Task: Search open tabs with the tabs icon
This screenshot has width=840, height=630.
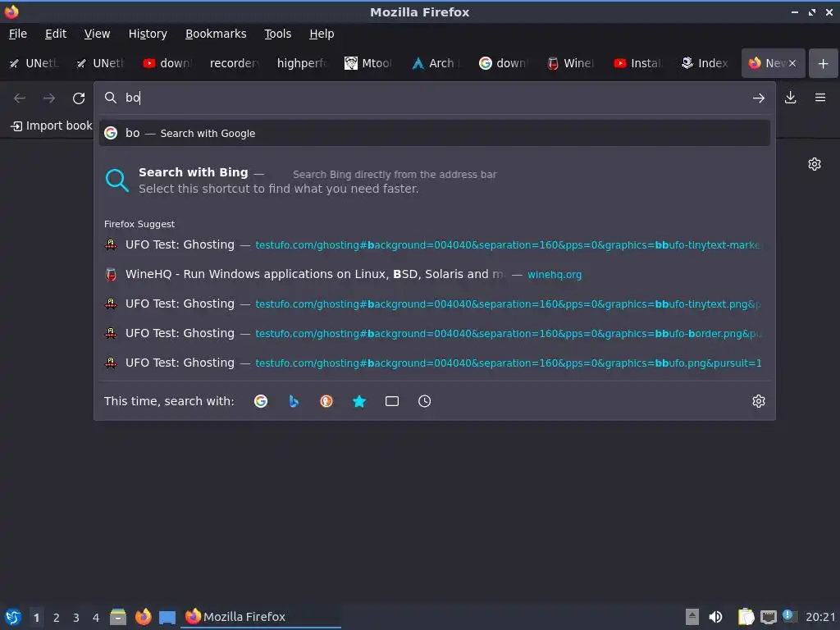Action: [x=391, y=401]
